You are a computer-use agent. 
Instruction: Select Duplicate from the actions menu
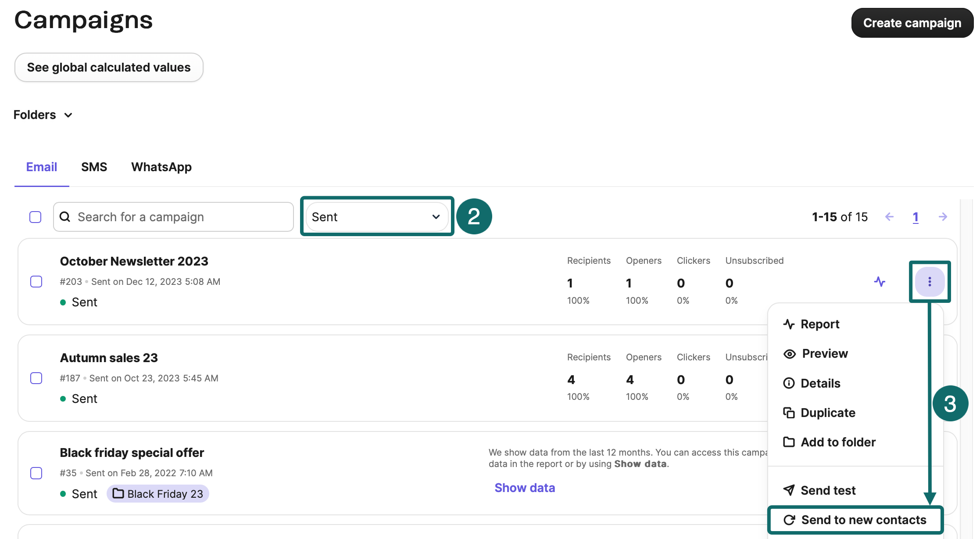pyautogui.click(x=819, y=413)
